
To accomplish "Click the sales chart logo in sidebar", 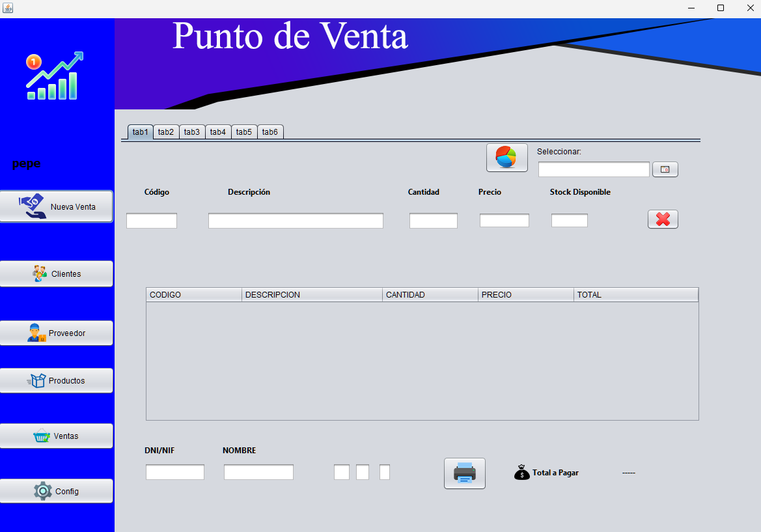I will (x=55, y=76).
